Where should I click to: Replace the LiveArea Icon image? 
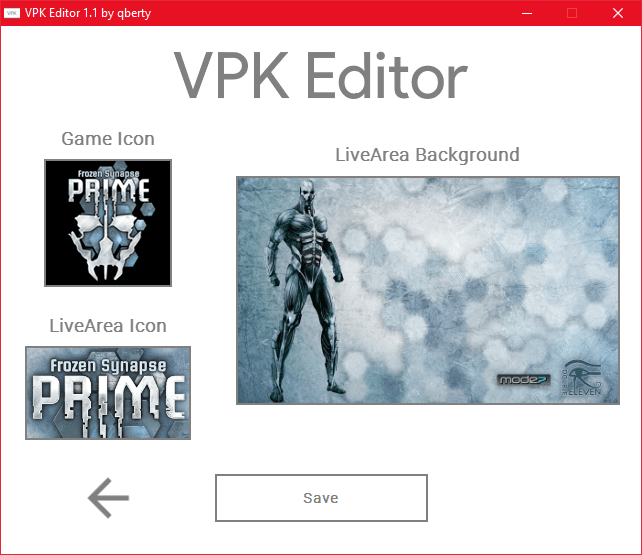pyautogui.click(x=108, y=393)
